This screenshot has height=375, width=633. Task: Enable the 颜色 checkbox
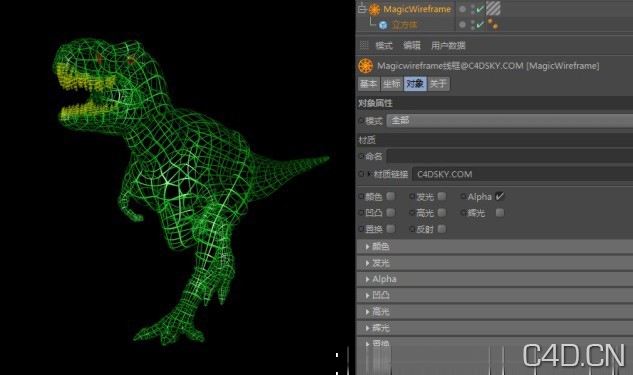coord(390,197)
